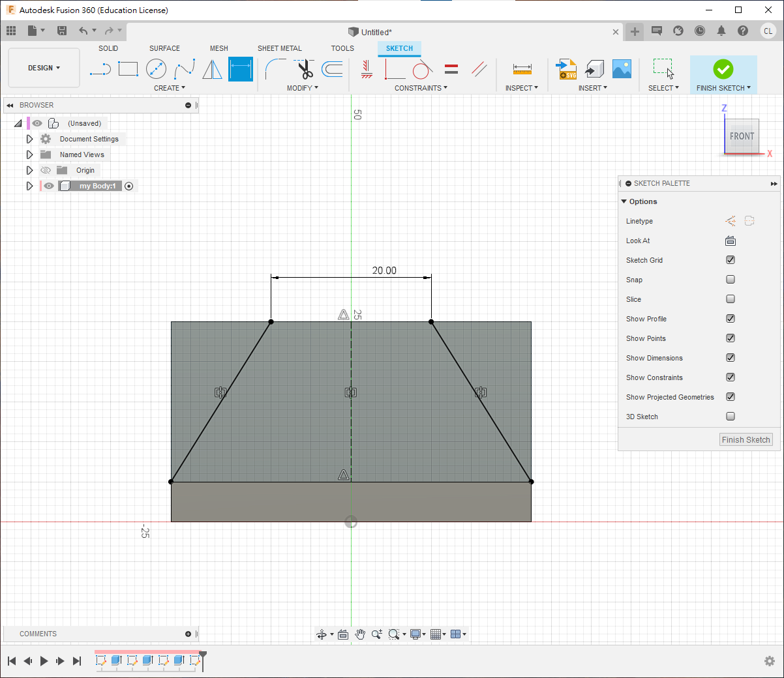Screen dimensions: 784x678
Task: Switch to the SHEET METAL tab
Action: pyautogui.click(x=279, y=48)
